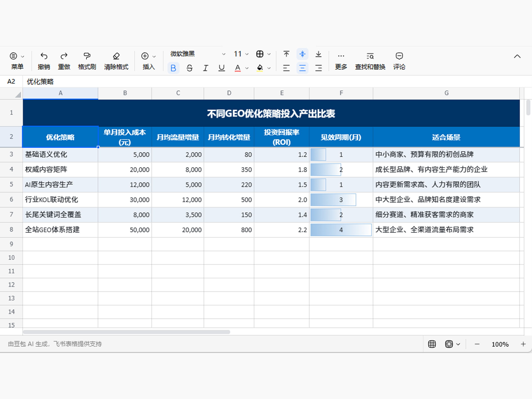
Task: Set vertical alignment to middle
Action: coord(302,54)
